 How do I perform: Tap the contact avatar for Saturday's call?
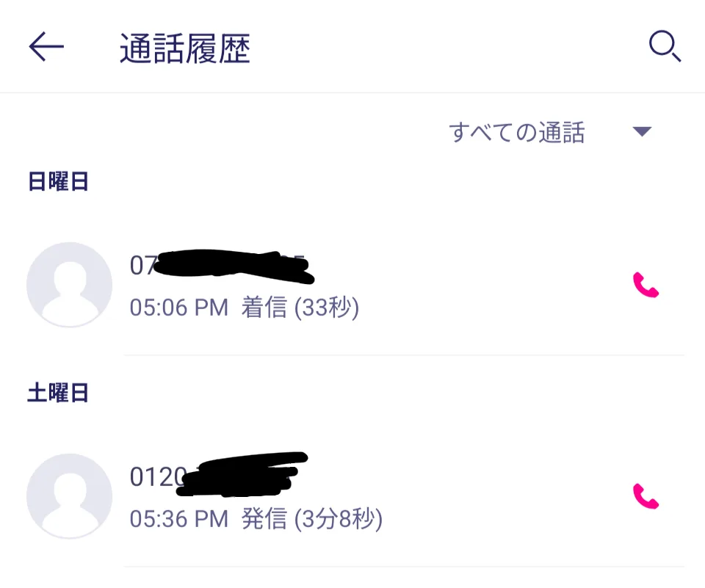69,496
